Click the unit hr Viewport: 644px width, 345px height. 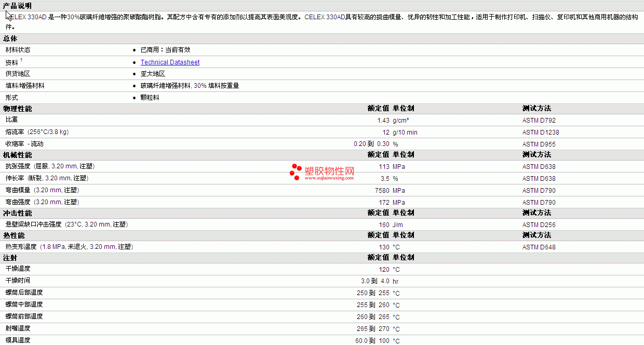(x=396, y=282)
